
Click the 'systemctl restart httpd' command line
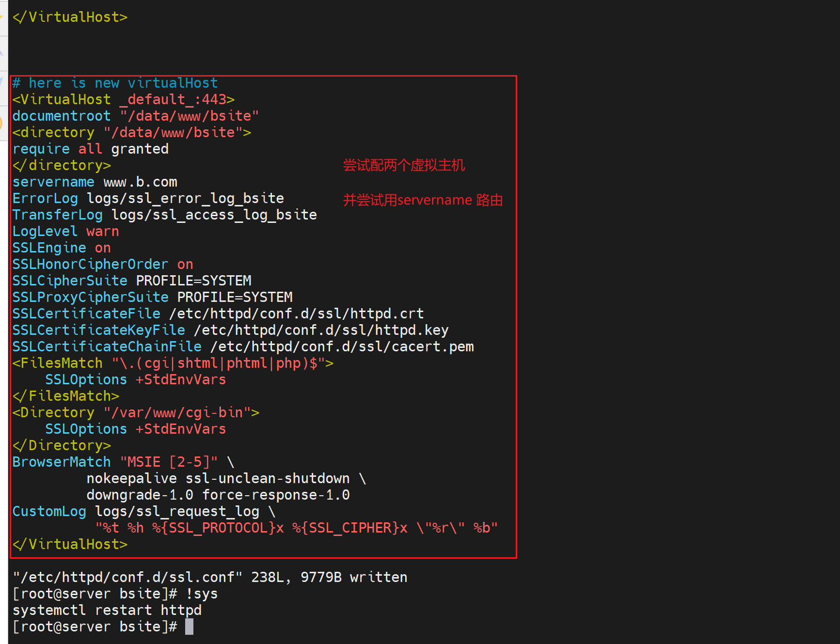(107, 610)
